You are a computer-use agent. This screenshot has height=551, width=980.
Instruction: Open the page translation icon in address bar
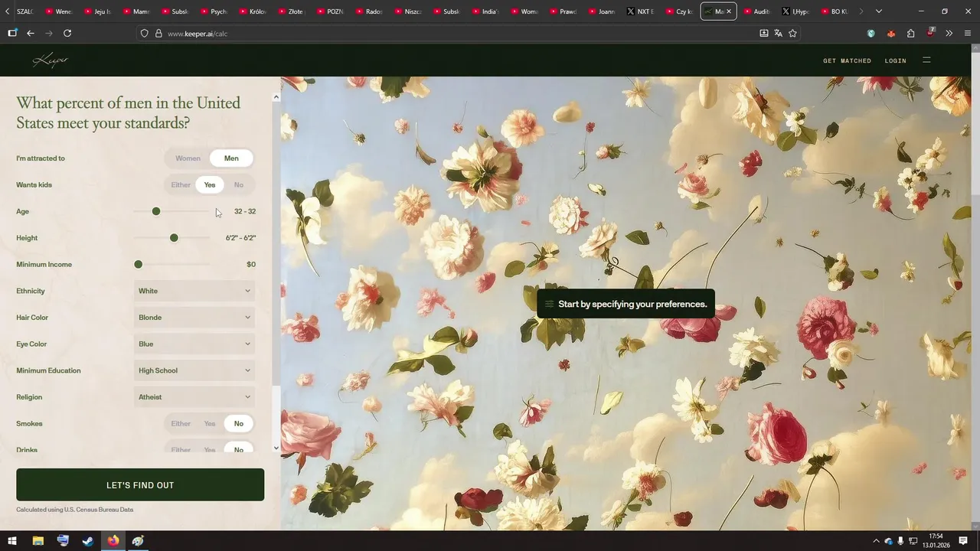point(778,33)
